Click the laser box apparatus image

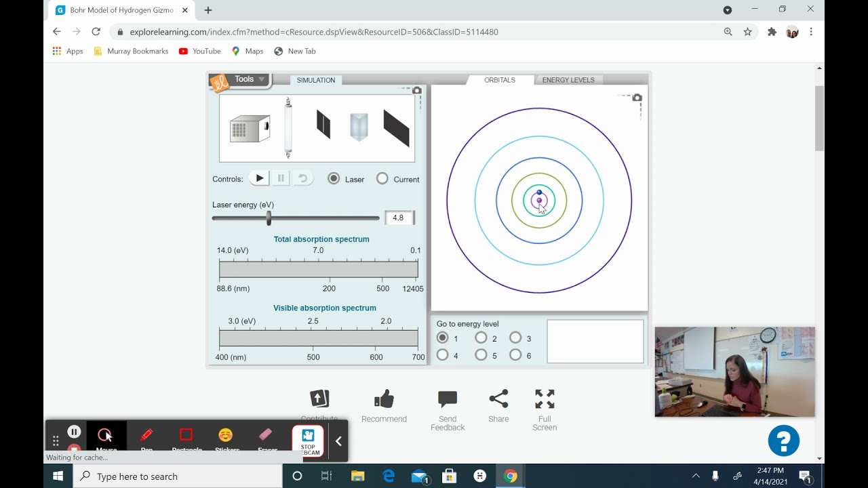pos(250,128)
